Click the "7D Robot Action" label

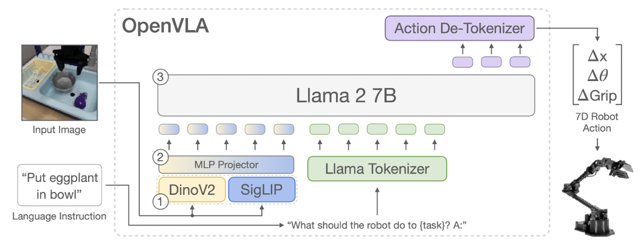[597, 122]
